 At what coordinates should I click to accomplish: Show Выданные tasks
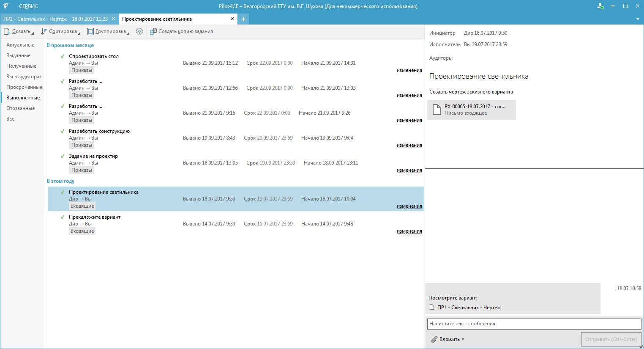point(19,55)
